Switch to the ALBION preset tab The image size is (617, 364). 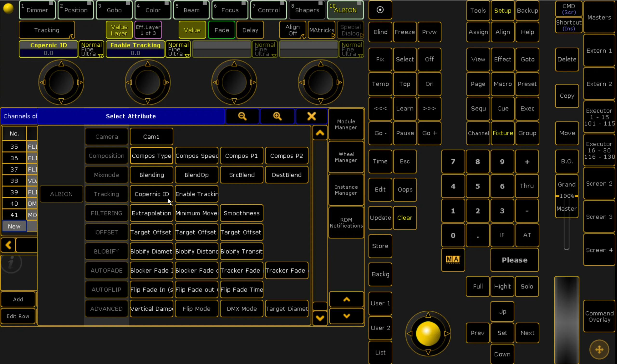point(345,10)
